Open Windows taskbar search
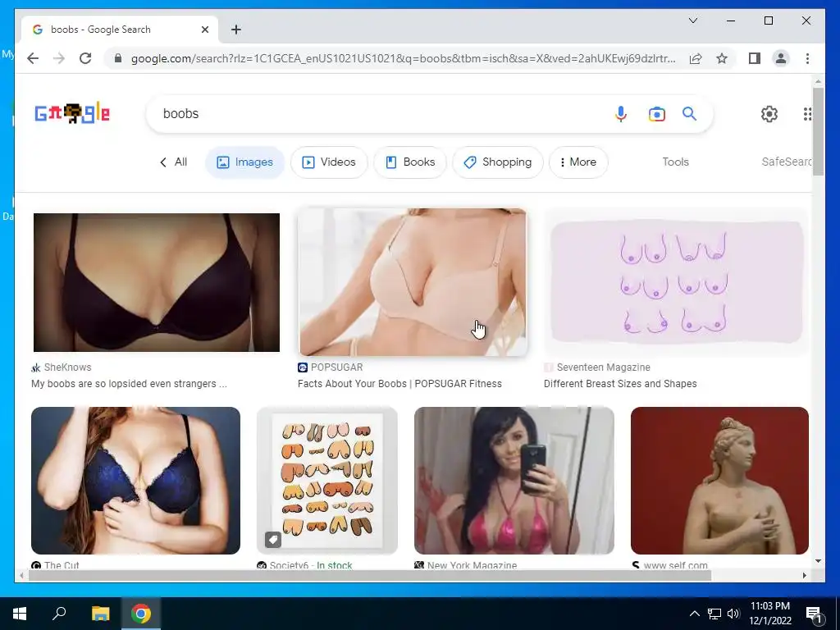Screen dimensions: 840x630 [x=59, y=614]
